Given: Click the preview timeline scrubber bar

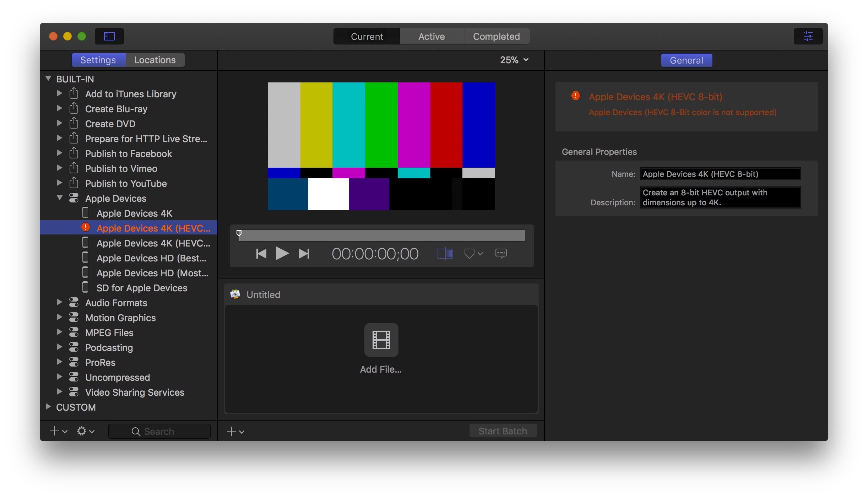Looking at the screenshot, I should 382,236.
